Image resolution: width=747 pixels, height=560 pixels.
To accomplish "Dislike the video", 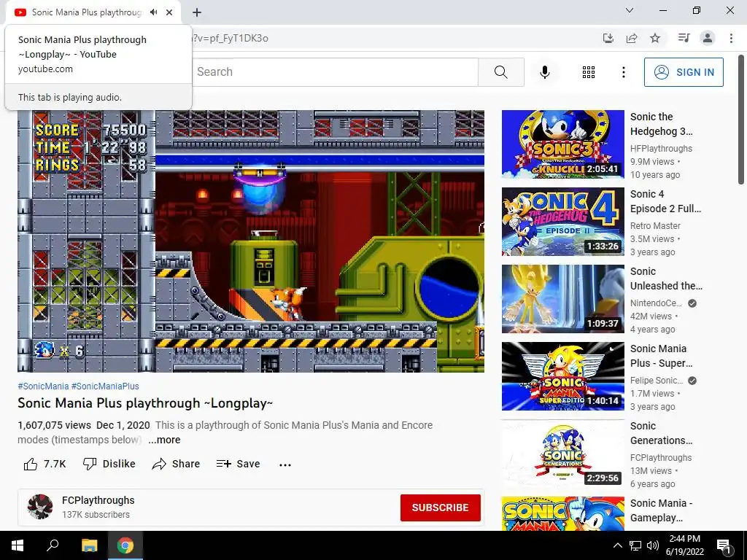I will pos(109,464).
